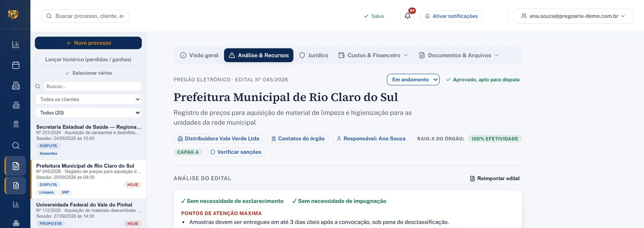Screen dimensions: 644x228
Task: Open the magnifier search icon in sidebar
Action: coord(16,145)
